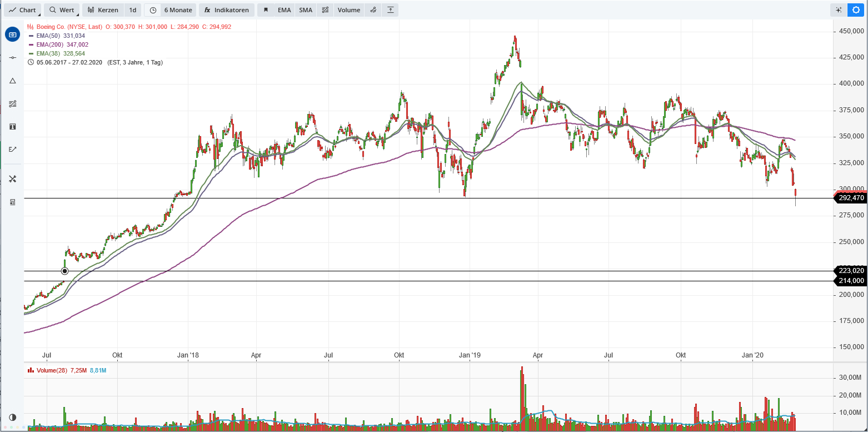Viewport: 868px width, 432px height.
Task: Open the chart screenshot/camera tool in sidebar
Action: pos(12,34)
